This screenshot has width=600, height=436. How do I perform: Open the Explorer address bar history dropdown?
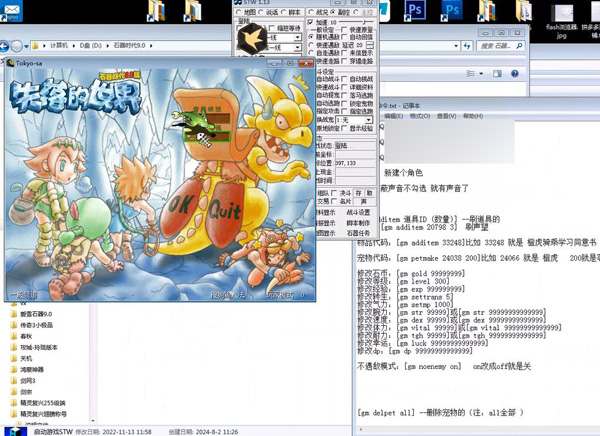[x=456, y=46]
